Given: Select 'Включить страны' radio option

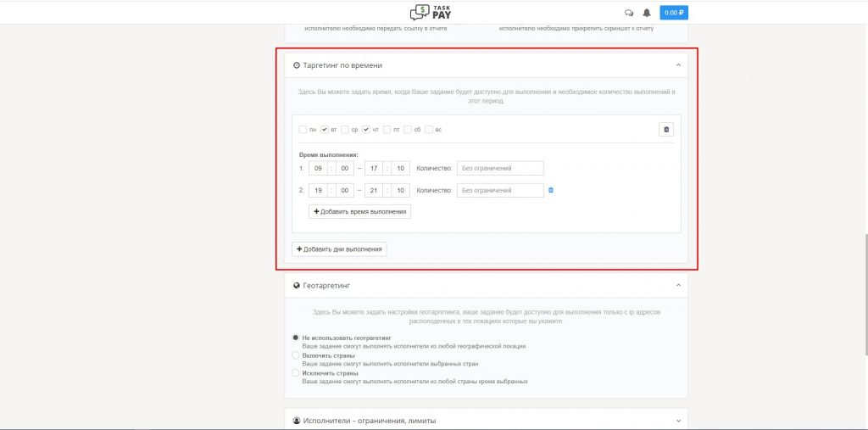Looking at the screenshot, I should [x=296, y=355].
